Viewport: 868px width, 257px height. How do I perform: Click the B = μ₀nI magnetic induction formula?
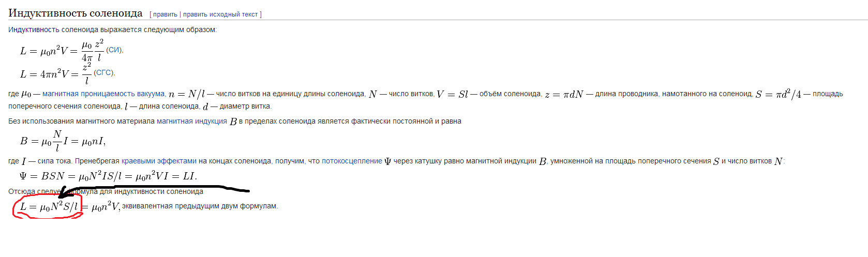click(63, 141)
